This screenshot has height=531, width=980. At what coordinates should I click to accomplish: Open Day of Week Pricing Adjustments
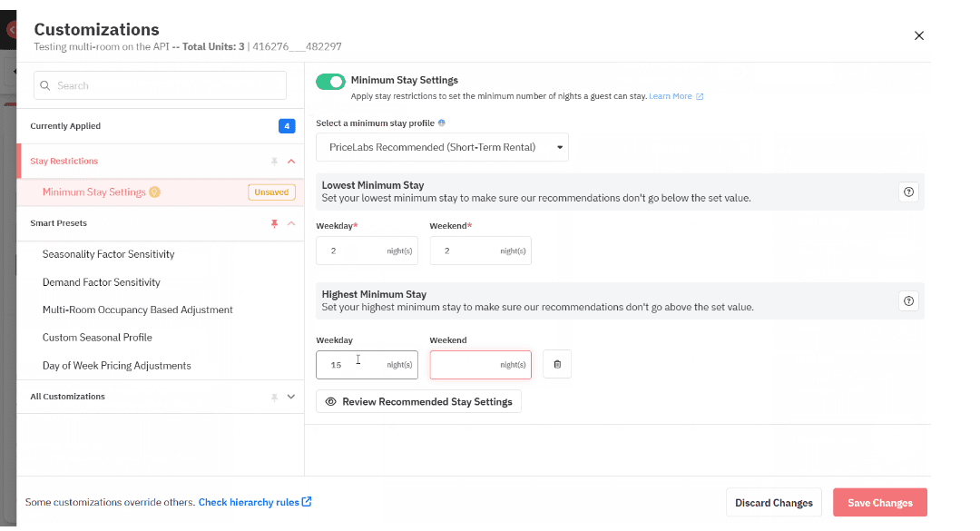click(116, 366)
